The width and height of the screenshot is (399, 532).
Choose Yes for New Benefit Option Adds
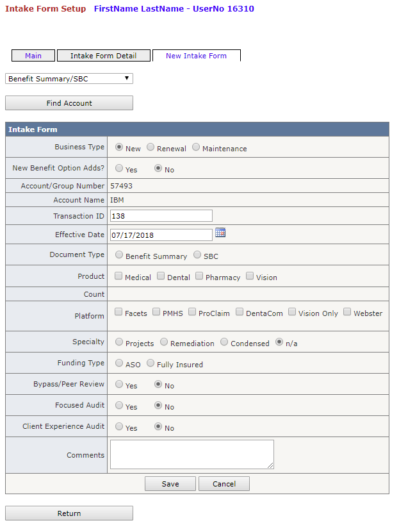[x=119, y=169]
